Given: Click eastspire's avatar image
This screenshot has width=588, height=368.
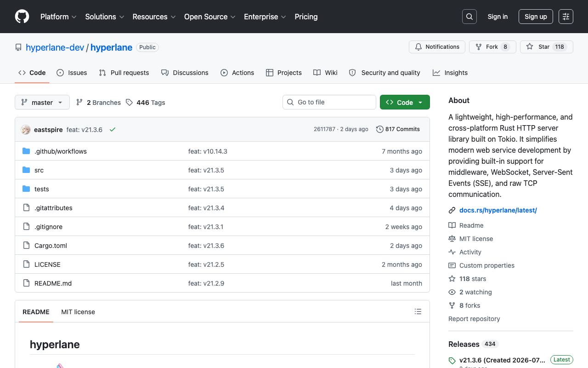Looking at the screenshot, I should coord(26,130).
